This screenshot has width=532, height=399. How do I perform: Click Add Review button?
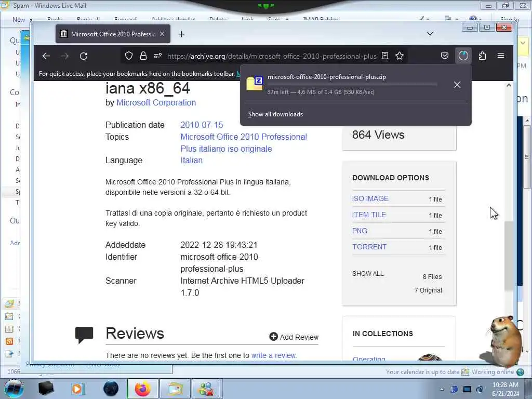pos(294,337)
